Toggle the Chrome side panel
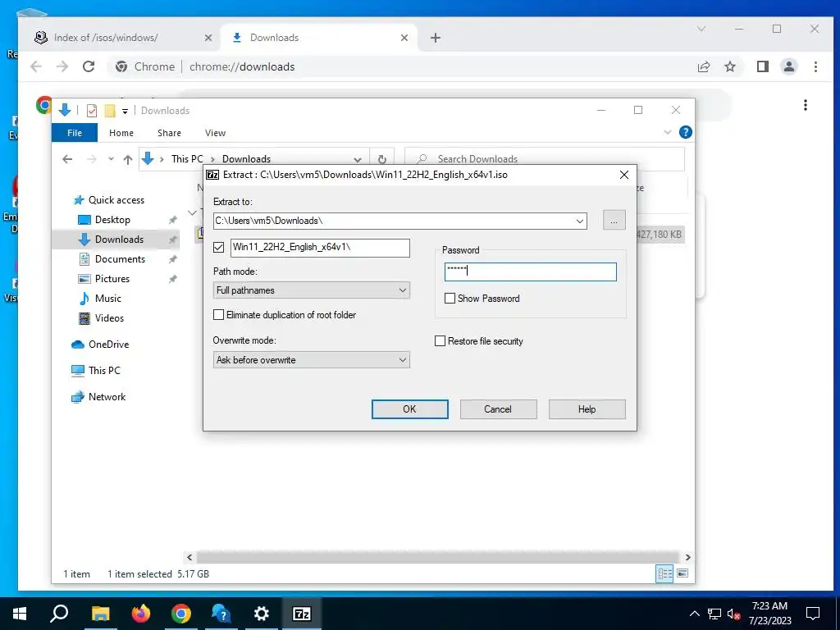Image resolution: width=840 pixels, height=630 pixels. 763,67
